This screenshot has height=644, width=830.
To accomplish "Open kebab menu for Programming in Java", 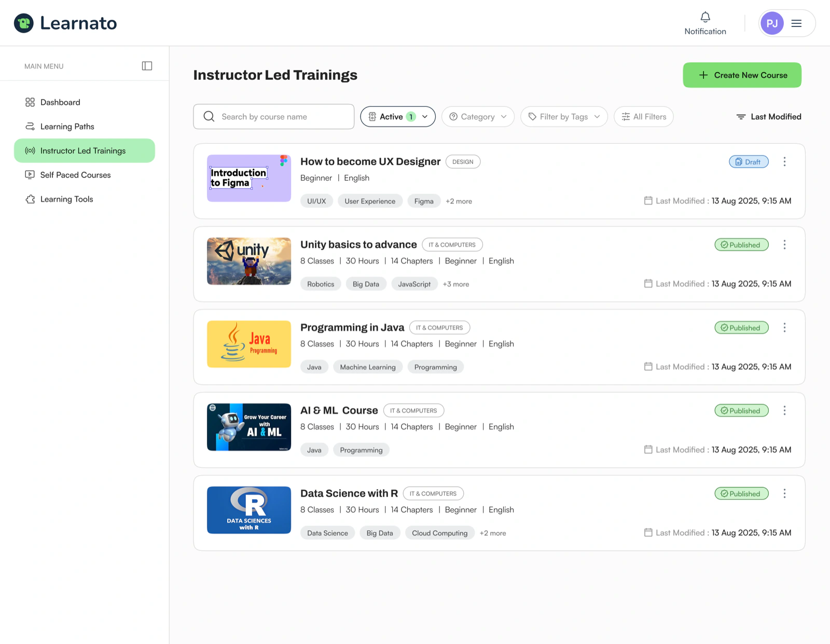I will tap(784, 328).
